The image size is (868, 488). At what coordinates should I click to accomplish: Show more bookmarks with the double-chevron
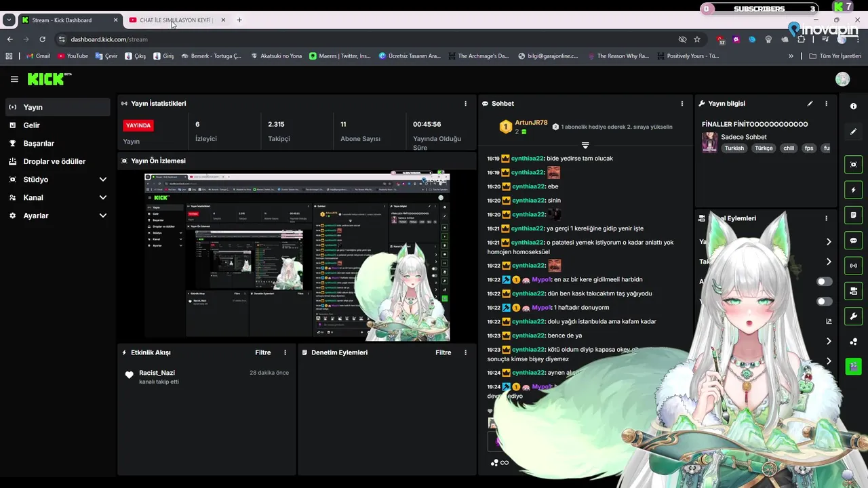(791, 56)
